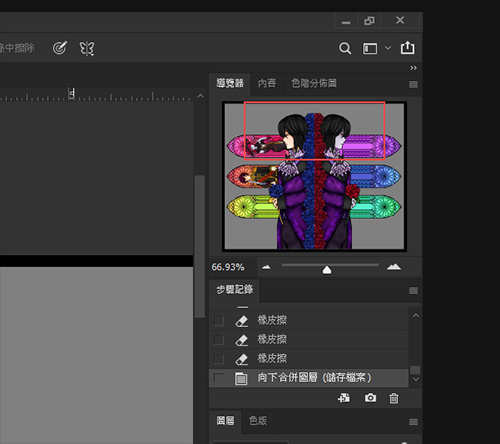Screen dimensions: 500x444
Task: Choose a workspace layout icon
Action: pyautogui.click(x=370, y=48)
